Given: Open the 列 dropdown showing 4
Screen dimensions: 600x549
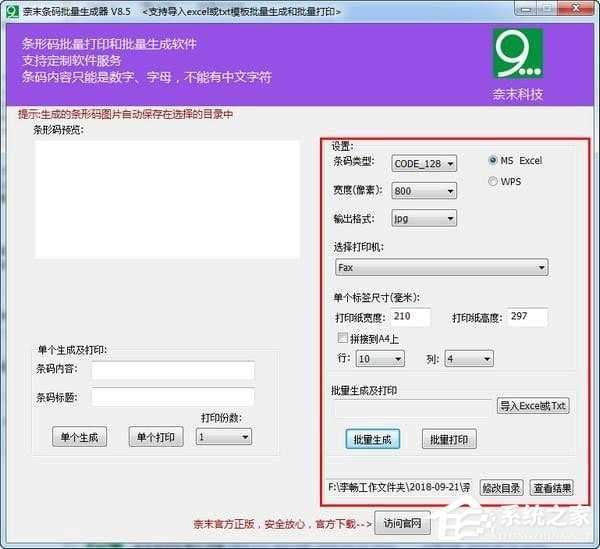Looking at the screenshot, I should [469, 359].
